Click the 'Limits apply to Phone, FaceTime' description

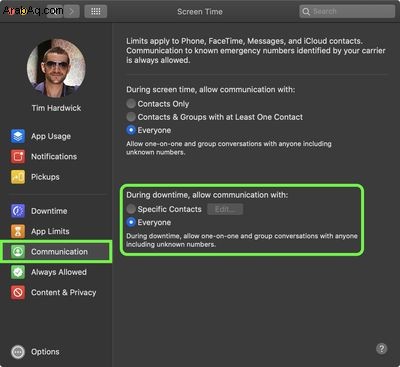tap(256, 51)
